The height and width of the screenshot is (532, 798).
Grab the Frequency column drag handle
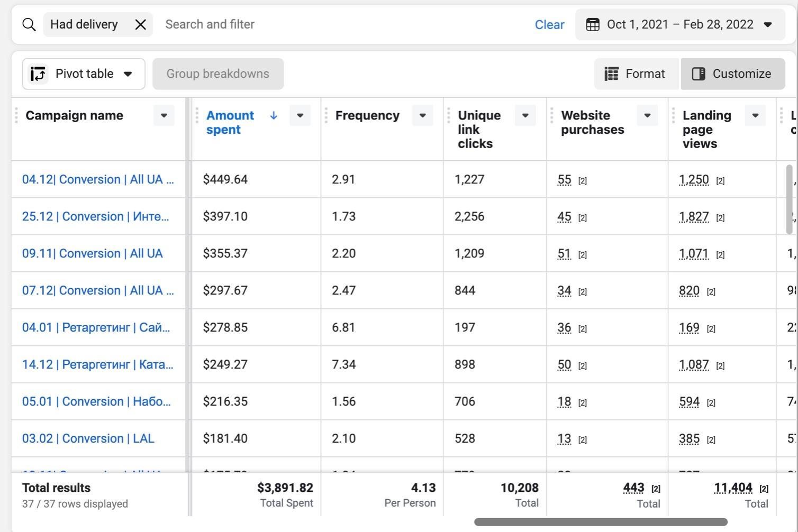[x=326, y=116]
